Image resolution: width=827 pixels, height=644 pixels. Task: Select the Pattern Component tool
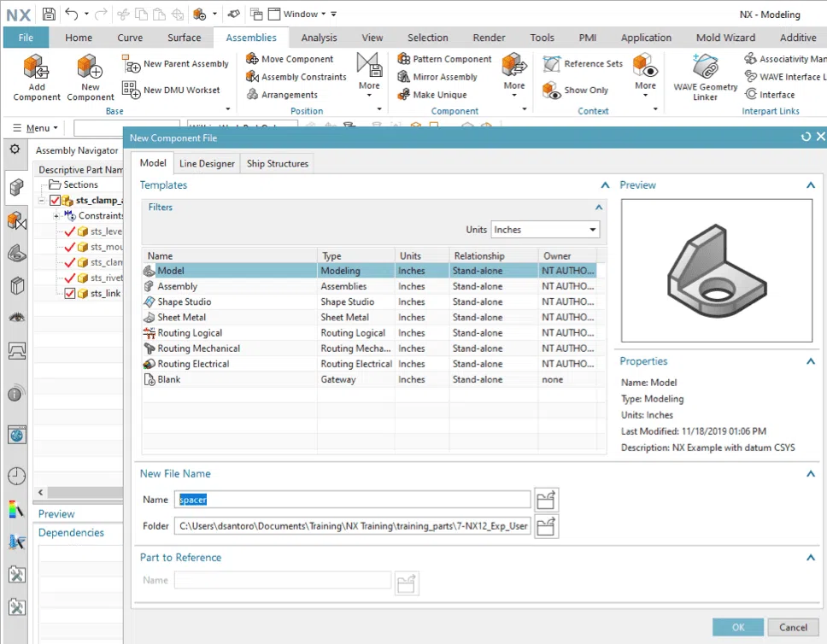(x=445, y=59)
